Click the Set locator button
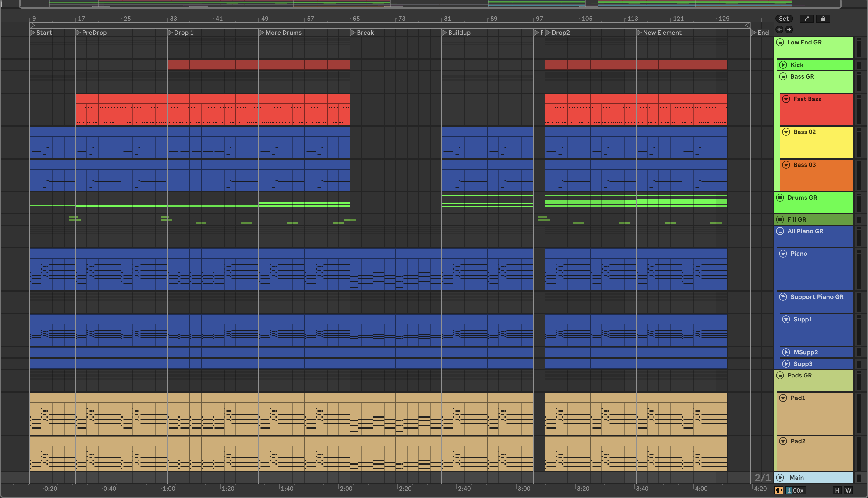Viewport: 868px width, 498px height. pyautogui.click(x=784, y=19)
